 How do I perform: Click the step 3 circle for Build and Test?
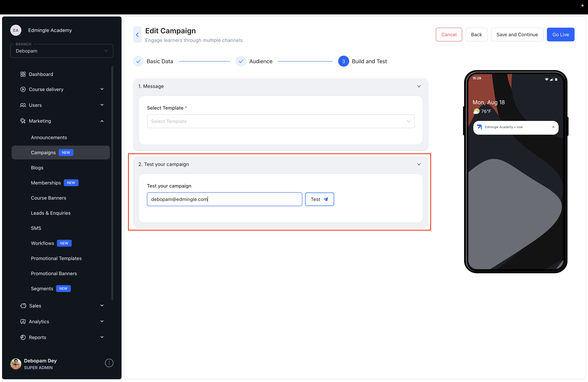click(343, 61)
